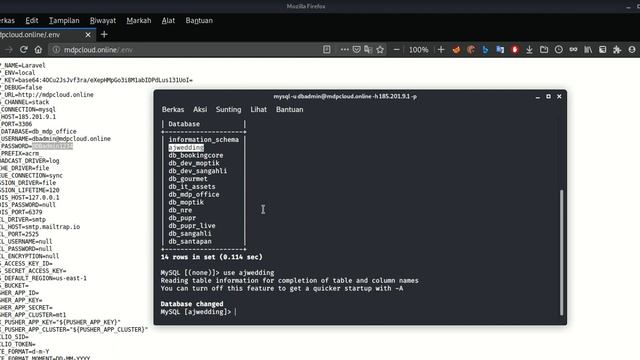Click terminal prompt MySQL [ajwedding]>

[196, 312]
